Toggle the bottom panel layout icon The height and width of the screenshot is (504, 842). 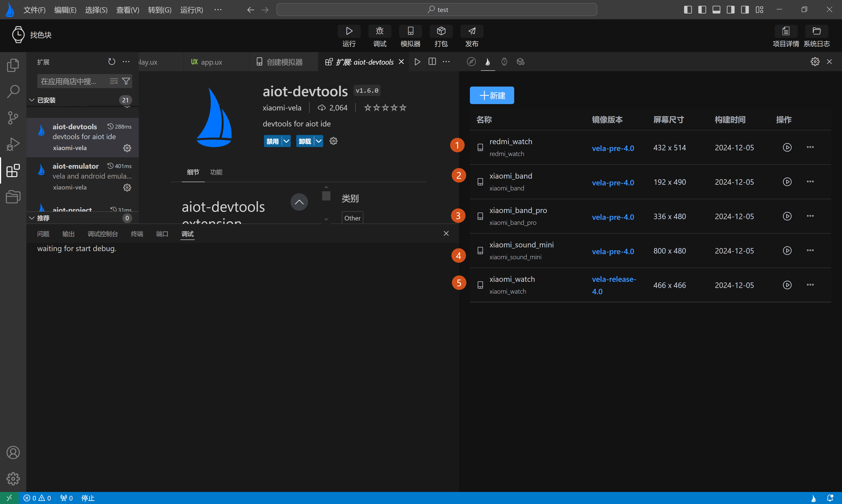(x=716, y=9)
